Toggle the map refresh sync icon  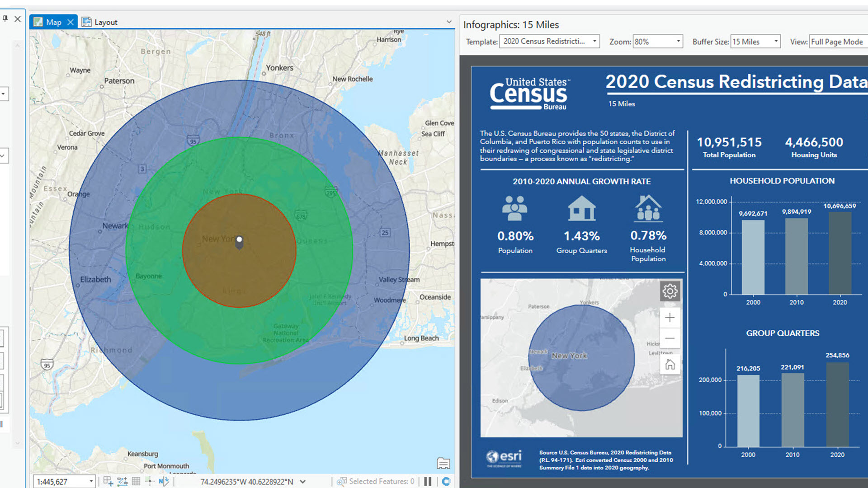447,481
